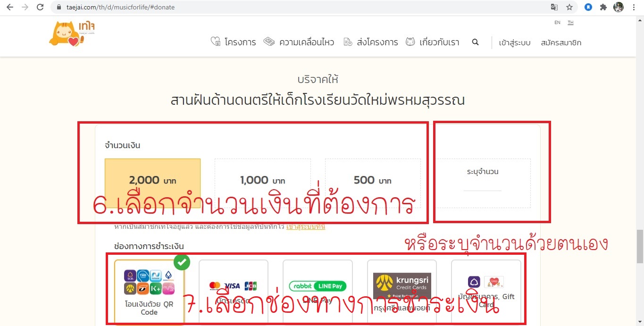Open the โครงการ menu item
The image size is (644, 326).
[234, 42]
